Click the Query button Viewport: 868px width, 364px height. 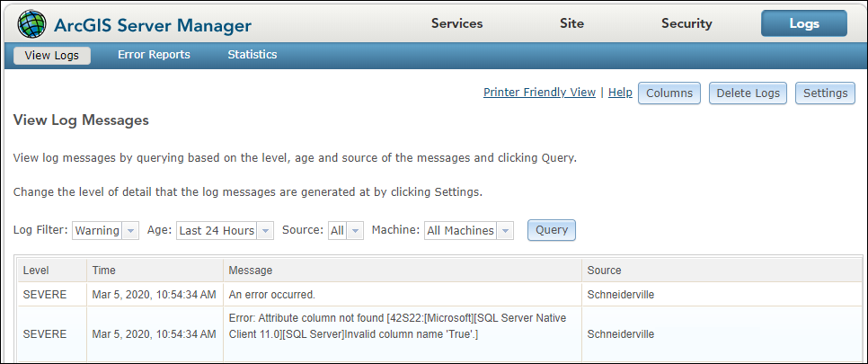point(552,230)
